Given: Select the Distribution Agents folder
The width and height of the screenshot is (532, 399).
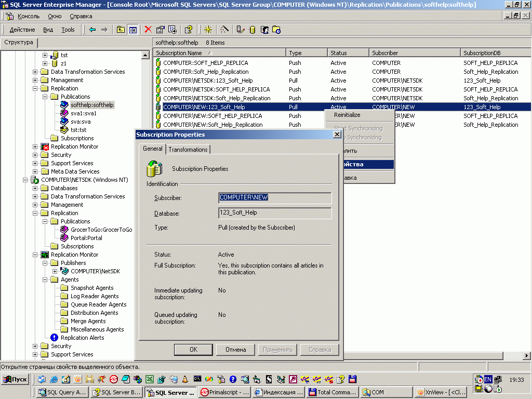Looking at the screenshot, I should tap(95, 313).
